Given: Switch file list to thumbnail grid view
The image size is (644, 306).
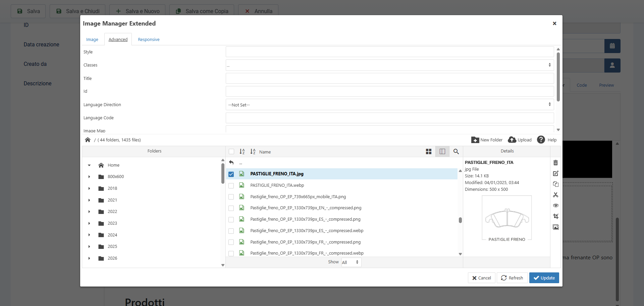Looking at the screenshot, I should (428, 151).
